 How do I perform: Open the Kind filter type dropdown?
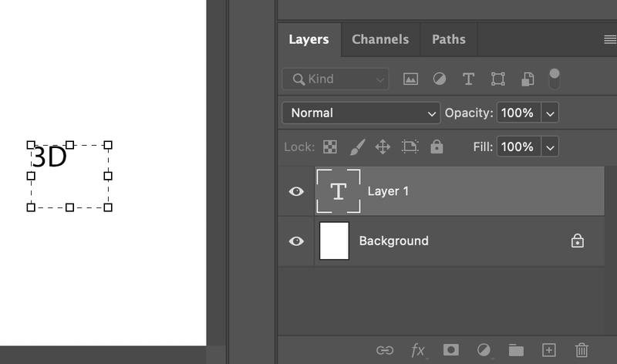point(335,79)
